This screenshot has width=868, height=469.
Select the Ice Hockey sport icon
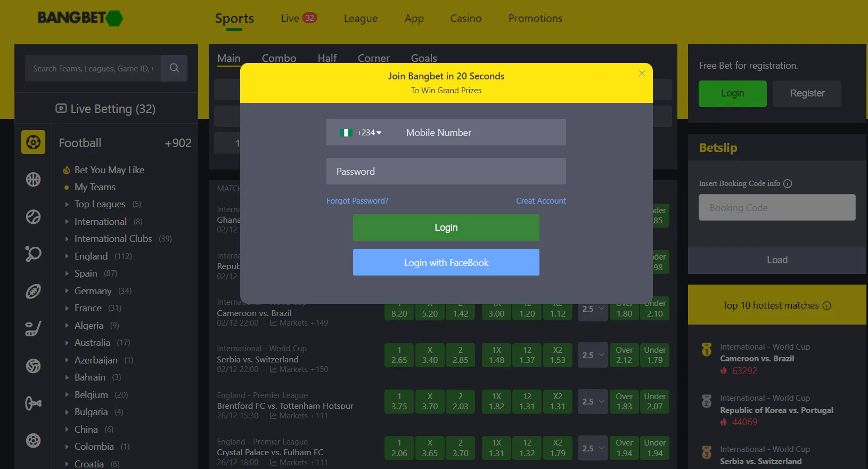(x=33, y=329)
